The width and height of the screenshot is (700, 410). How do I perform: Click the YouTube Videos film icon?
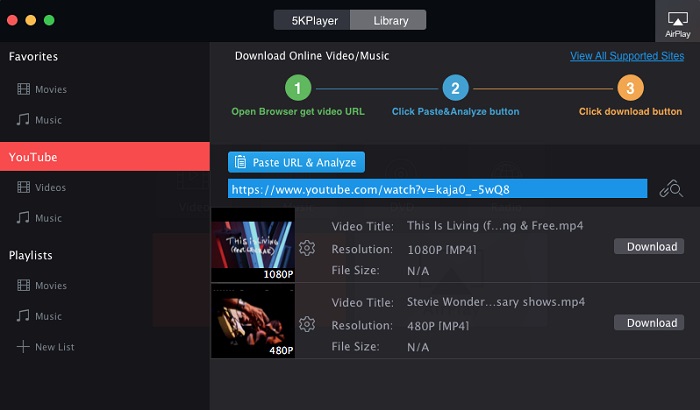24,187
